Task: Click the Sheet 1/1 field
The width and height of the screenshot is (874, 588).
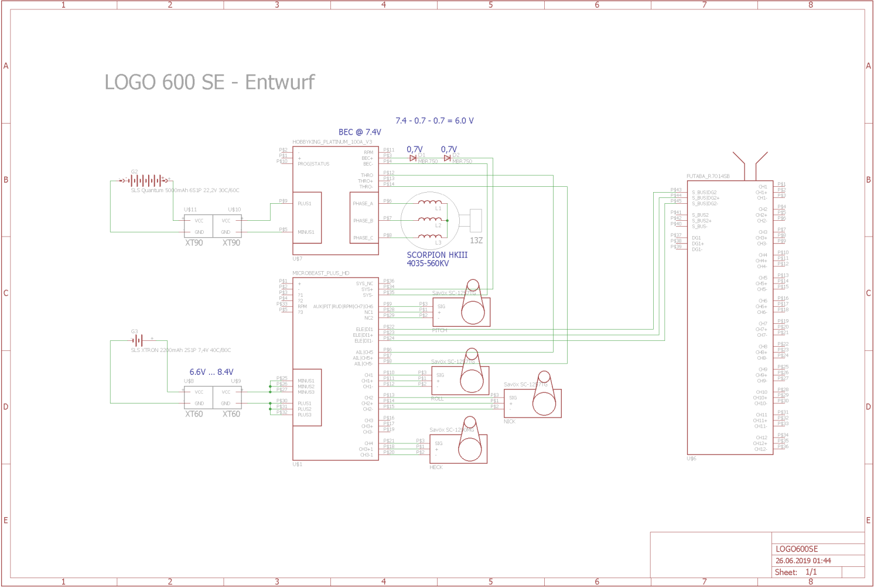Action: 796,572
